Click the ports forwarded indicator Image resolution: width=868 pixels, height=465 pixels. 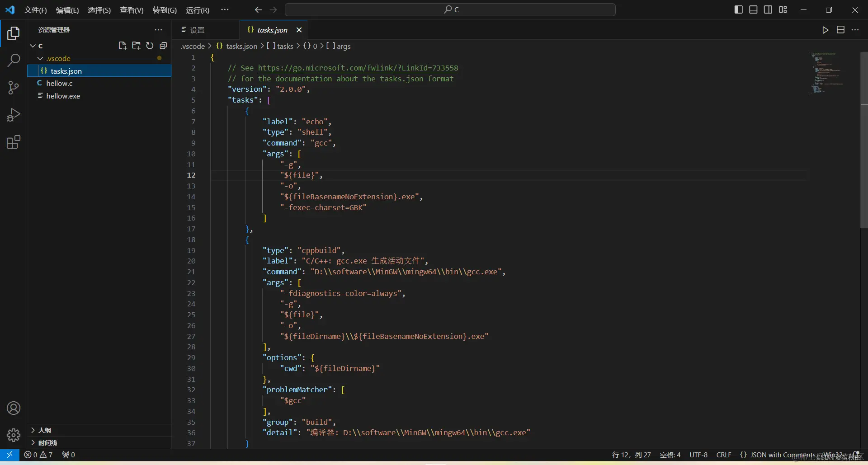tap(69, 455)
